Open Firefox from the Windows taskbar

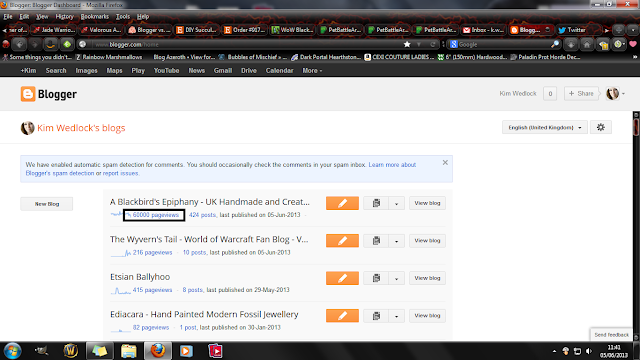158,351
